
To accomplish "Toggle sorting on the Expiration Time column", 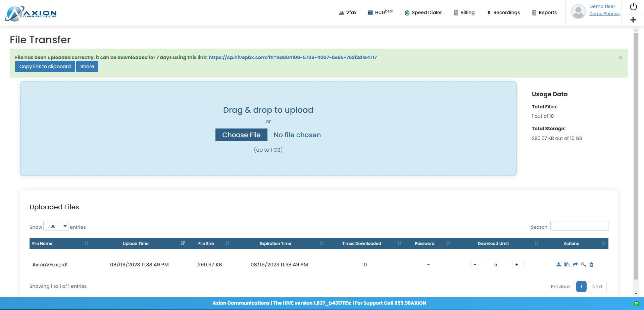I will (x=321, y=244).
